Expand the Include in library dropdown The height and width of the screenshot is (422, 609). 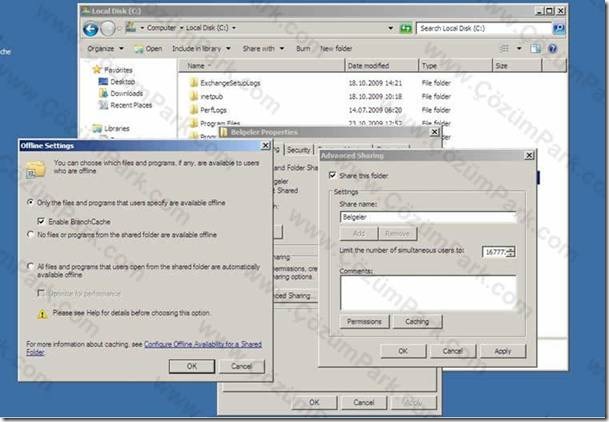click(x=228, y=49)
